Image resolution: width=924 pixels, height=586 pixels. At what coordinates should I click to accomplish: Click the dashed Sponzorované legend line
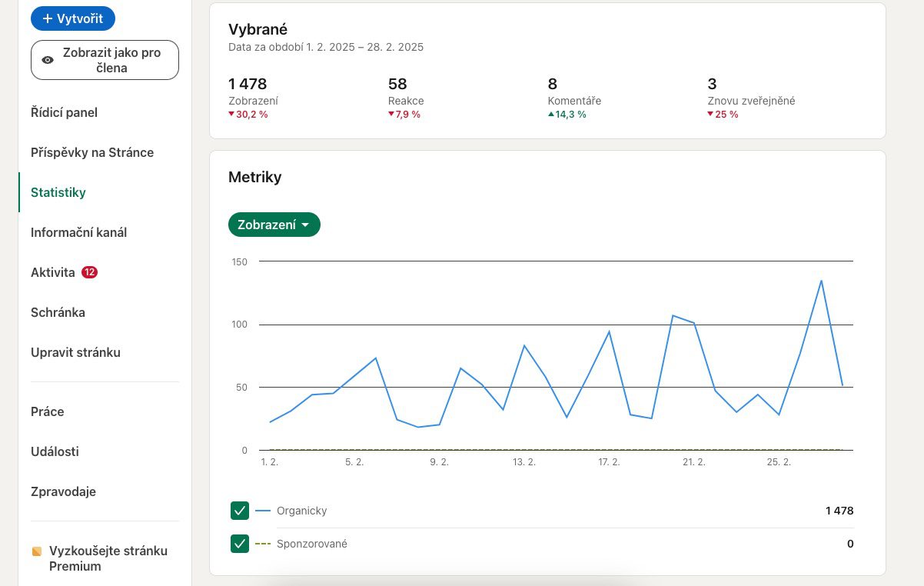point(263,544)
